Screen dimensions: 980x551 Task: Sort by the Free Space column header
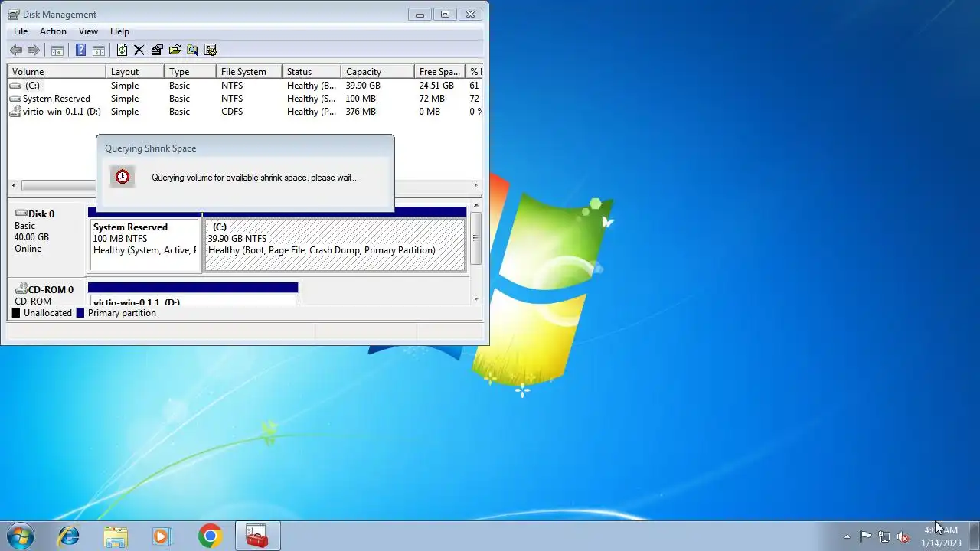pos(439,72)
